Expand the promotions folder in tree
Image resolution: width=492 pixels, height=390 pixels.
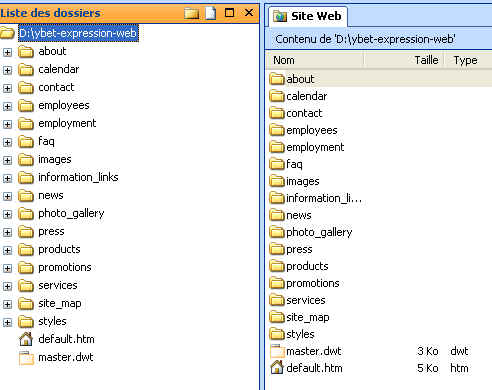click(x=7, y=268)
